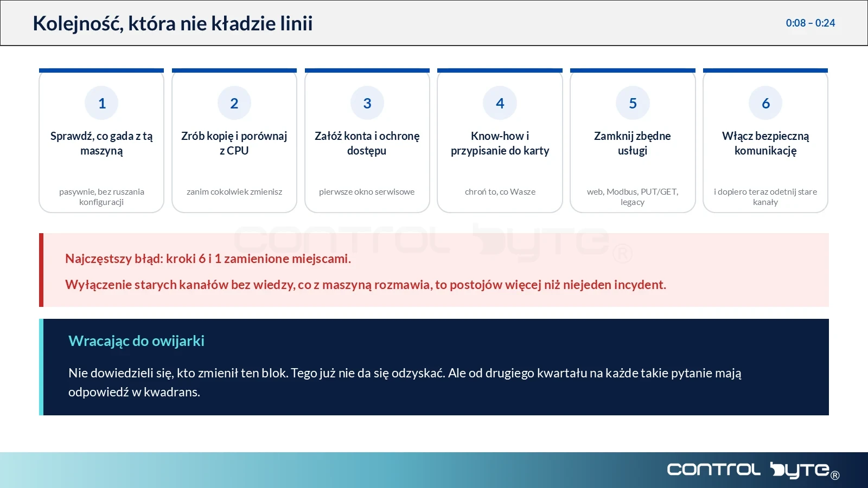Click the heading "Know-how i przypisanie do karty"
The image size is (868, 488).
pos(500,143)
